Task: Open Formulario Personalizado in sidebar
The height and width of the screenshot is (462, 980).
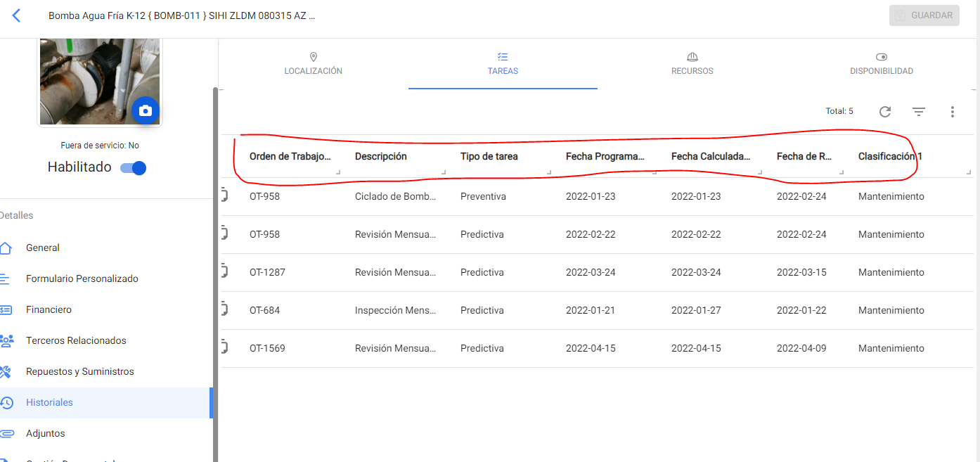Action: 82,278
